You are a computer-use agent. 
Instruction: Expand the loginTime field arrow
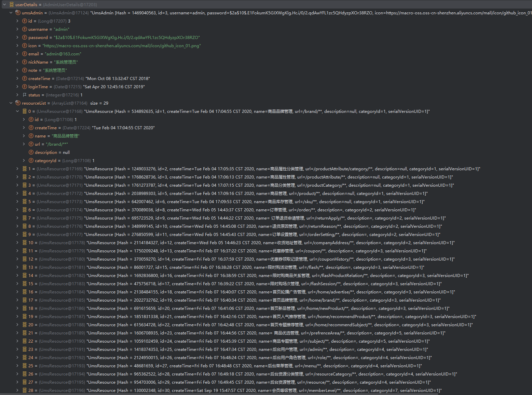click(x=17, y=87)
